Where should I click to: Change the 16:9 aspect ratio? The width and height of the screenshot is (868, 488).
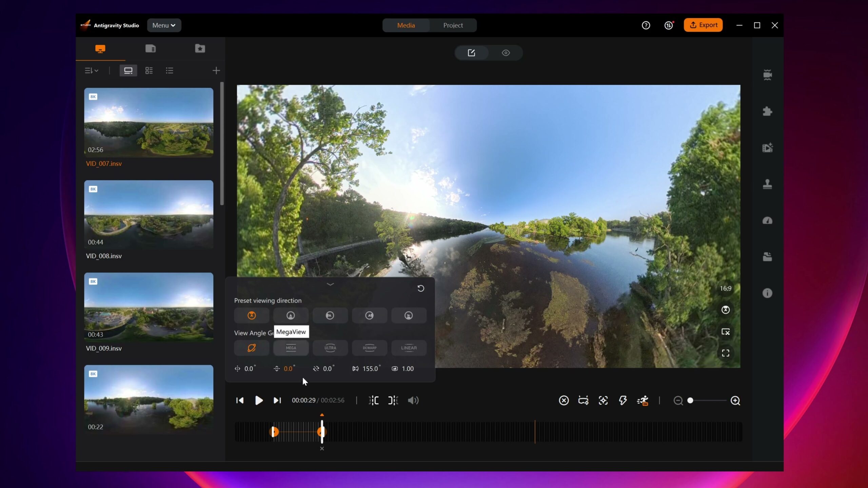725,288
